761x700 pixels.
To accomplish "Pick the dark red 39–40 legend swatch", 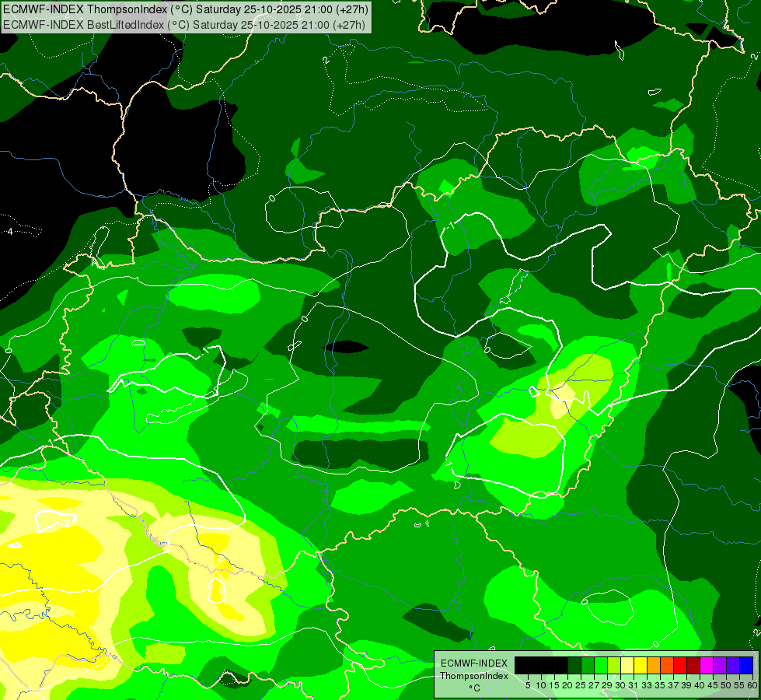I will [x=693, y=665].
